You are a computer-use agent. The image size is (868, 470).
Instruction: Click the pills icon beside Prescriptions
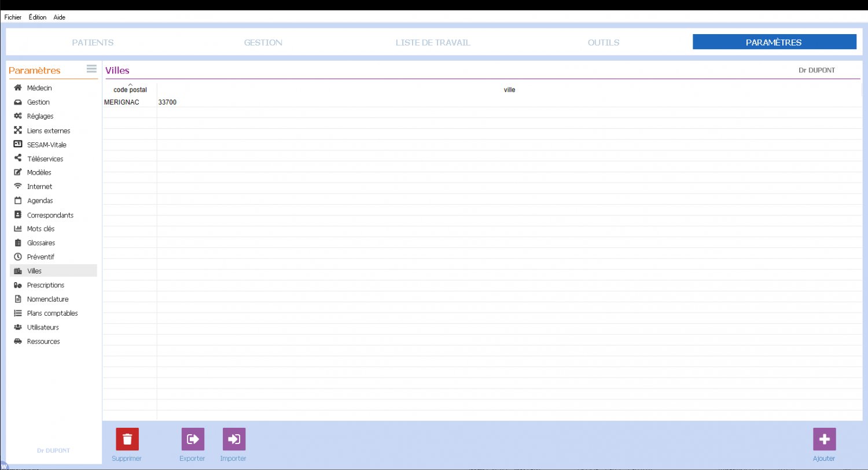pyautogui.click(x=18, y=285)
